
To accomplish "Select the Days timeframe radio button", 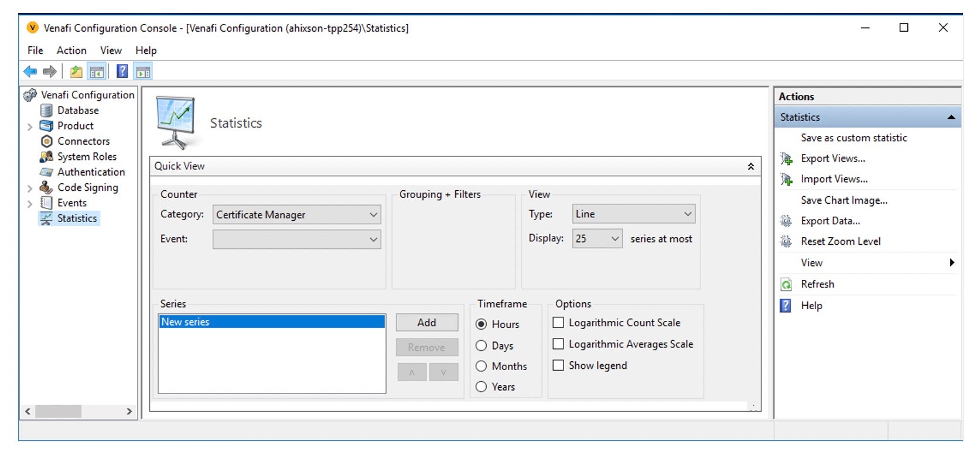I will [x=482, y=345].
